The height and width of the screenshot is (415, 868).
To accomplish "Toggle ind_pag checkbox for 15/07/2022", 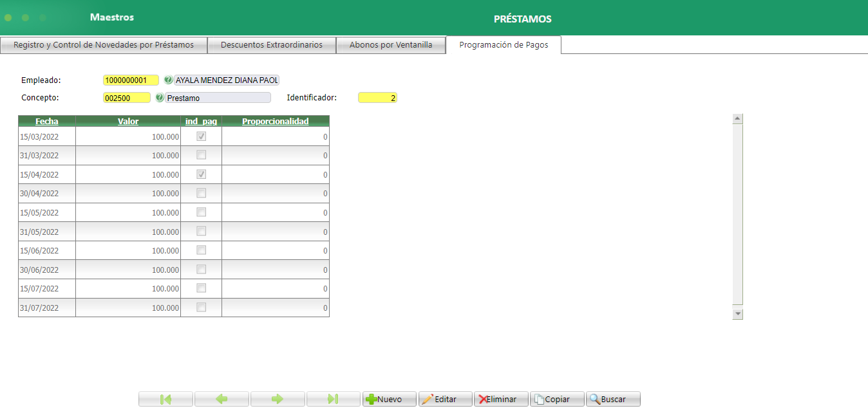I will 202,288.
